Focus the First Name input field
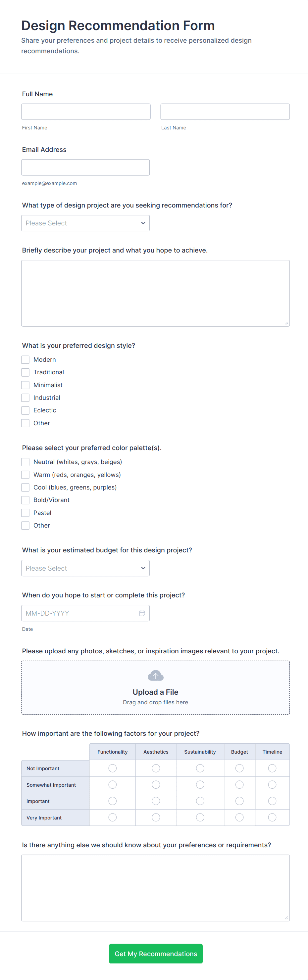This screenshot has width=308, height=980. [86, 112]
